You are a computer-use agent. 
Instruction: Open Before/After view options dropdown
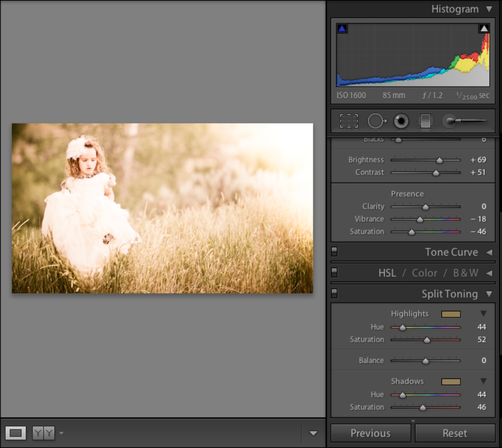pyautogui.click(x=61, y=433)
